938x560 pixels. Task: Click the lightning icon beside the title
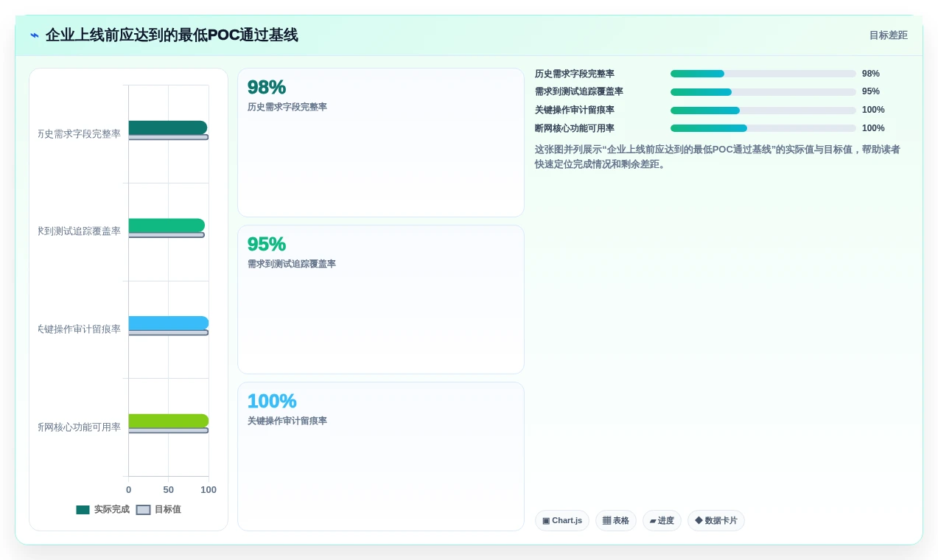(35, 35)
